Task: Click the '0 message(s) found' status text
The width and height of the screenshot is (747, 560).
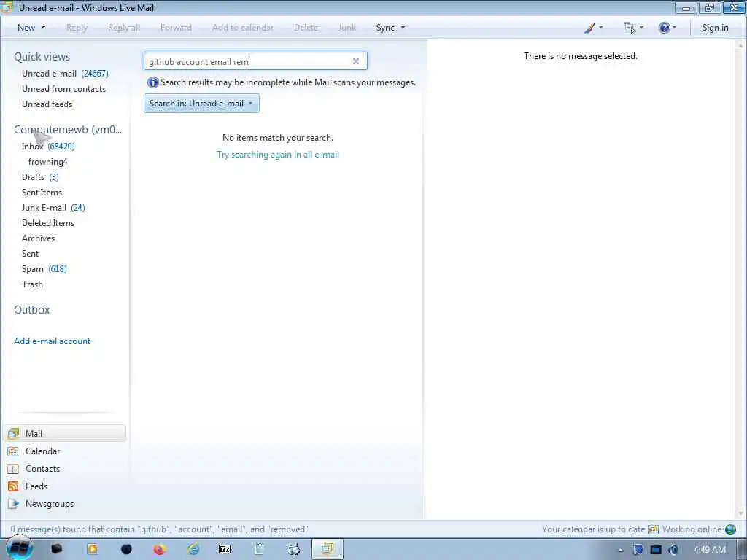Action: [x=159, y=529]
